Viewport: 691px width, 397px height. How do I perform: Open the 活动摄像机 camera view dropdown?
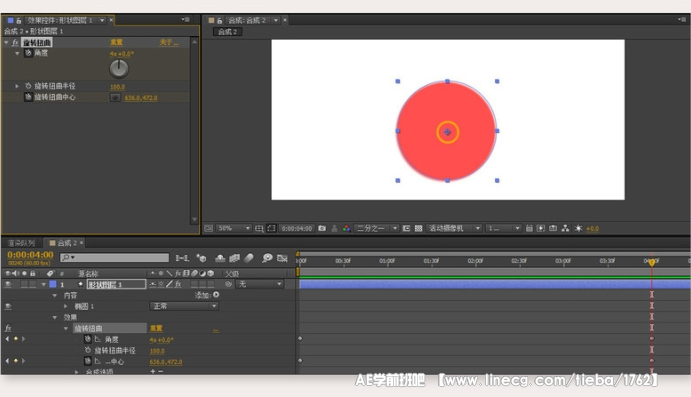pos(454,228)
